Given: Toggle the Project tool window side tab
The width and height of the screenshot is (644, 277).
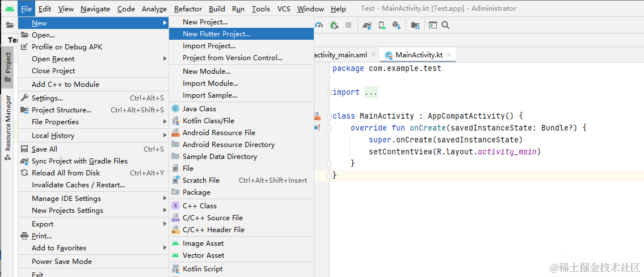Looking at the screenshot, I should tap(8, 68).
